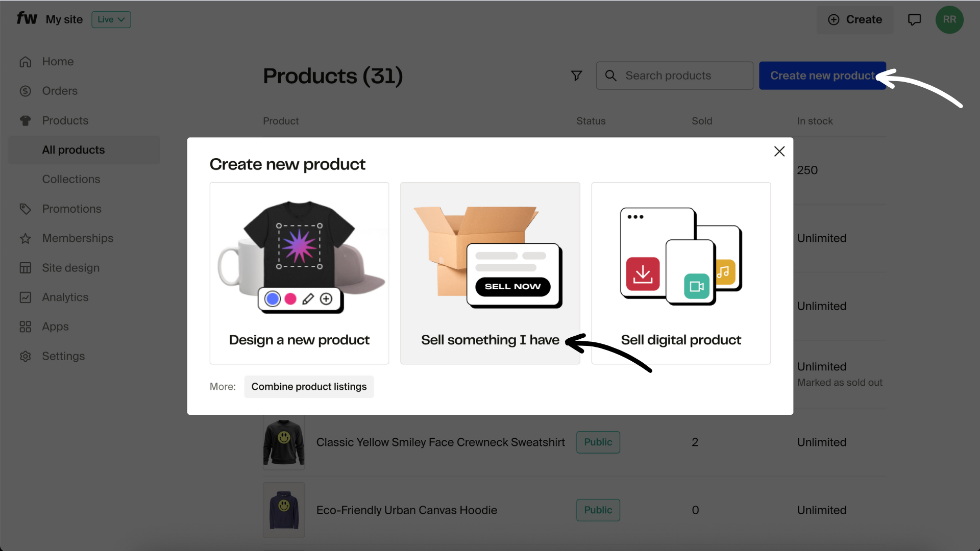Image resolution: width=980 pixels, height=551 pixels.
Task: Open the Apps panel
Action: (55, 327)
